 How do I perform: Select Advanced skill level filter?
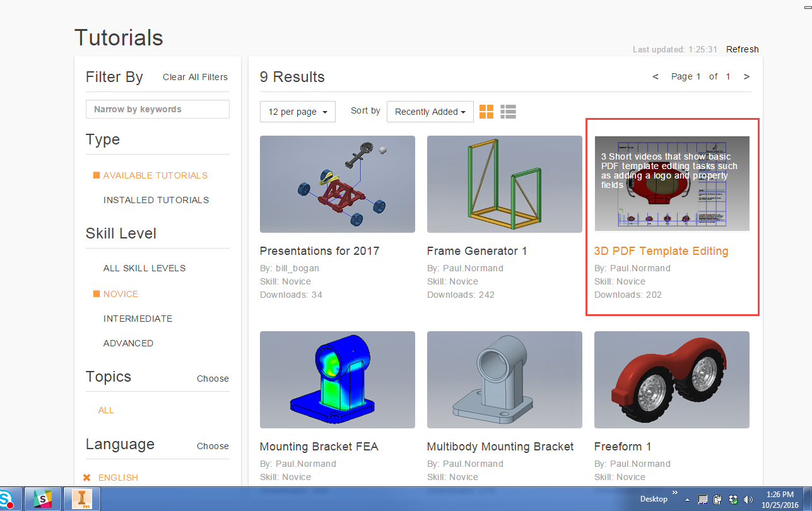128,343
